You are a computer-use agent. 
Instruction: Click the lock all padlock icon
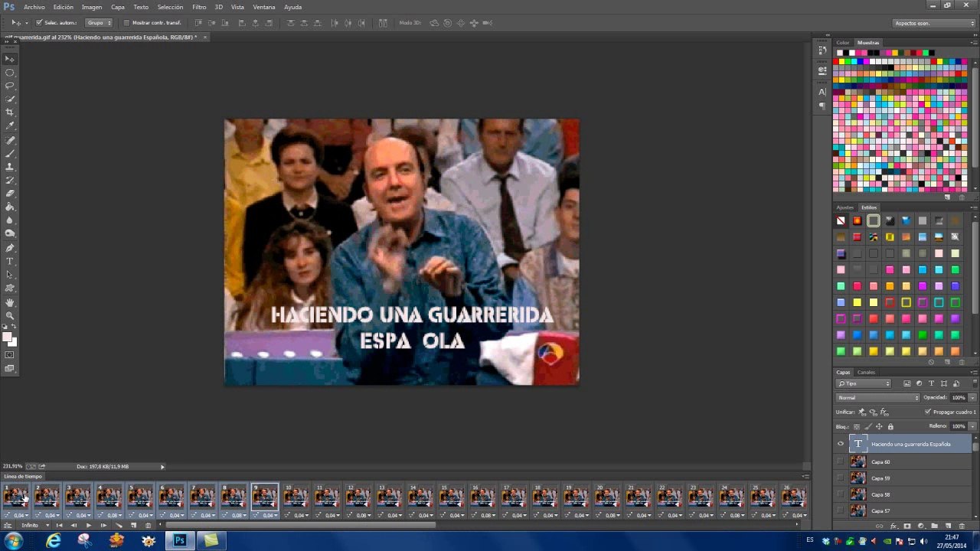tap(890, 427)
